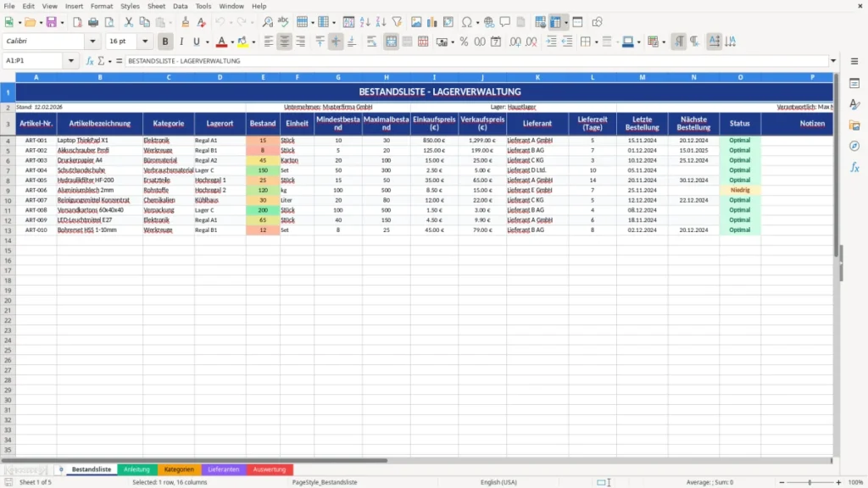Toggle Align Left
Viewport: 868px width, 488px height.
269,42
